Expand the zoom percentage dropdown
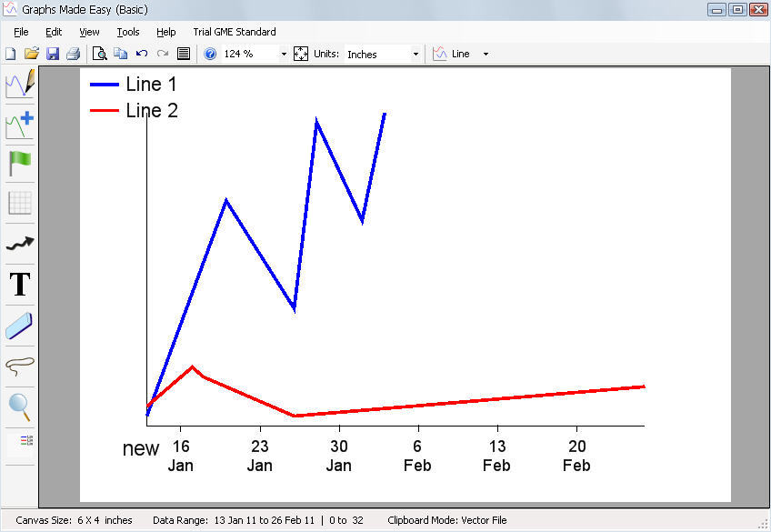The image size is (771, 532). coord(282,54)
